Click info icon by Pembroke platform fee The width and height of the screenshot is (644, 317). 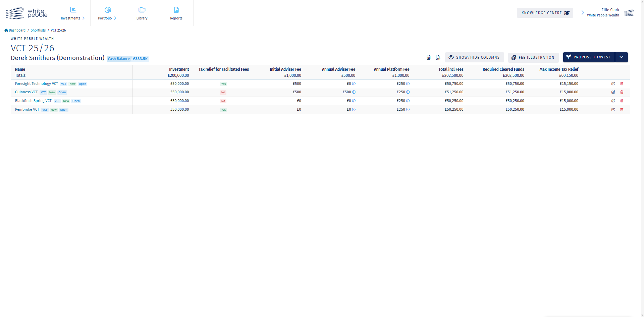(x=408, y=110)
